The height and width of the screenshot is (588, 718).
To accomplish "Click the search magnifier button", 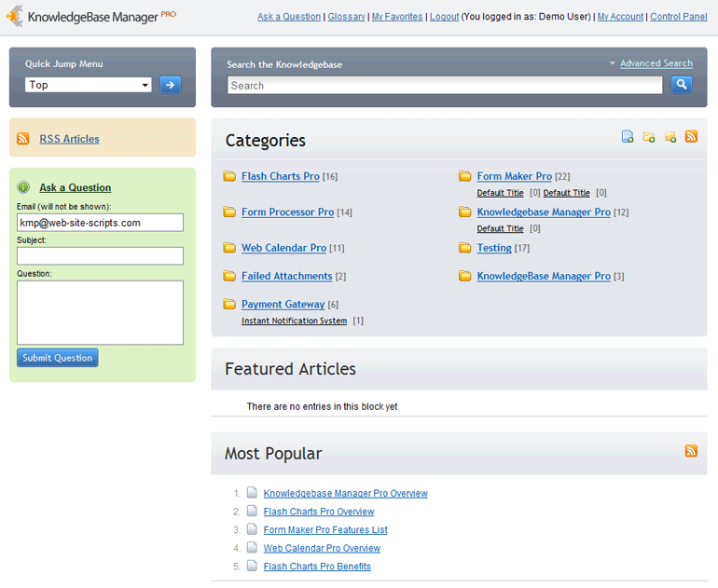I will click(x=682, y=85).
